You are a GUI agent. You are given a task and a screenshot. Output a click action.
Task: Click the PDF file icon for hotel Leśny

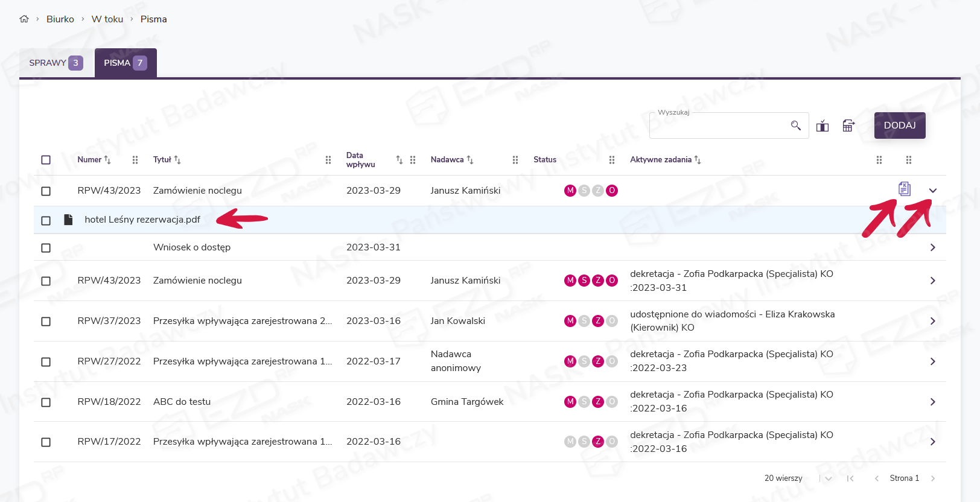pyautogui.click(x=69, y=220)
